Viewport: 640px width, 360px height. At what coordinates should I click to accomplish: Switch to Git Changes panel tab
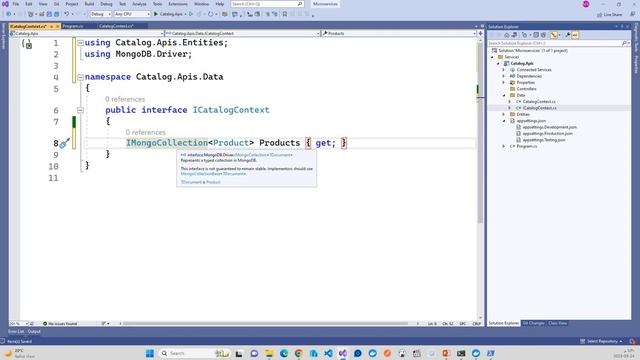(533, 323)
